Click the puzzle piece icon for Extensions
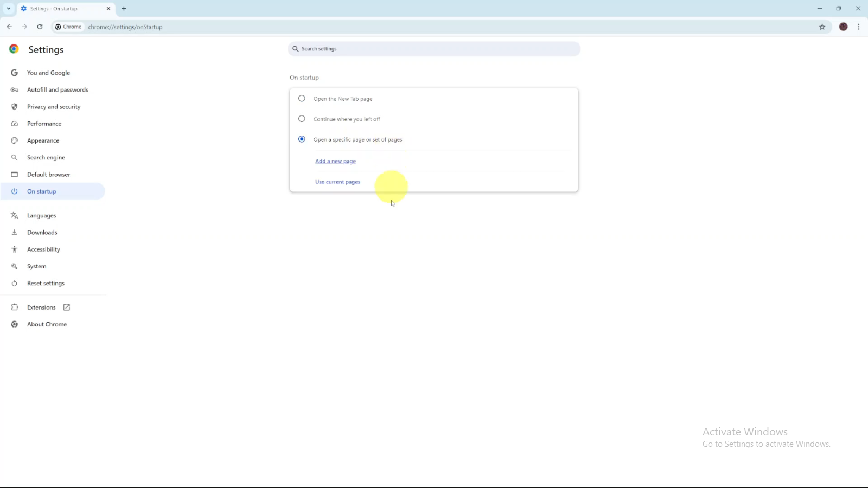The height and width of the screenshot is (488, 868). coord(15,307)
